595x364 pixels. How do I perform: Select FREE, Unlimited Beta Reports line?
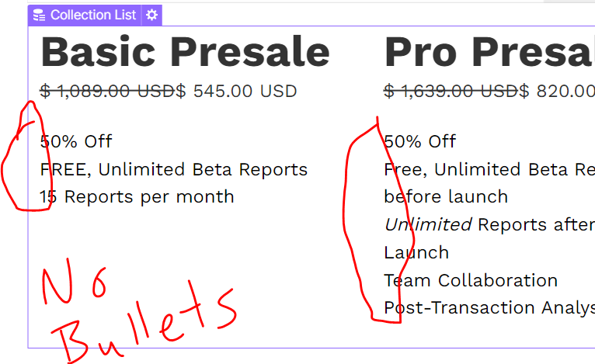point(174,169)
